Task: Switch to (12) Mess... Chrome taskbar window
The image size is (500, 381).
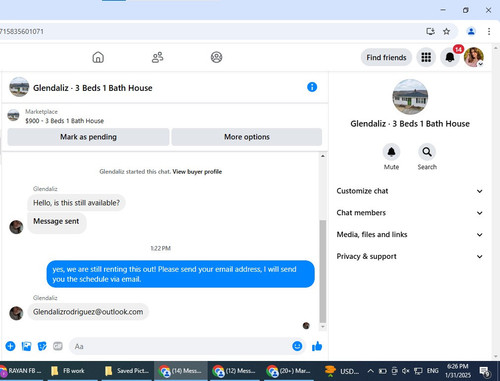Action: pyautogui.click(x=235, y=371)
